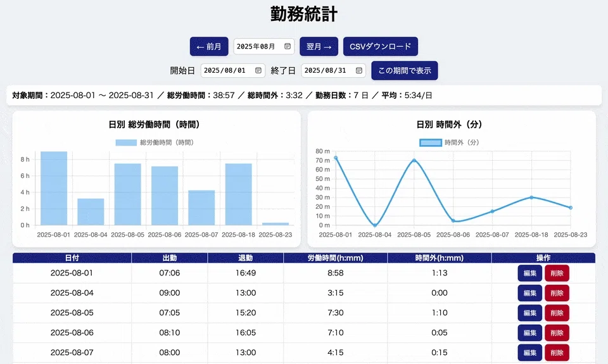Screen dimensions: 608x364
Task: Click the 2025-08-04 zero point on overtime chart
Action: (375, 225)
